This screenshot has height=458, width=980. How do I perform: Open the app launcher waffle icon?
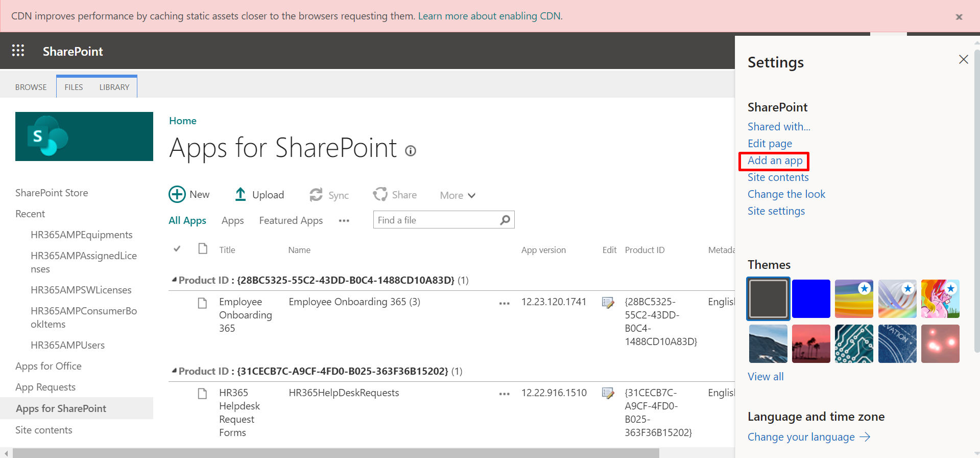18,51
